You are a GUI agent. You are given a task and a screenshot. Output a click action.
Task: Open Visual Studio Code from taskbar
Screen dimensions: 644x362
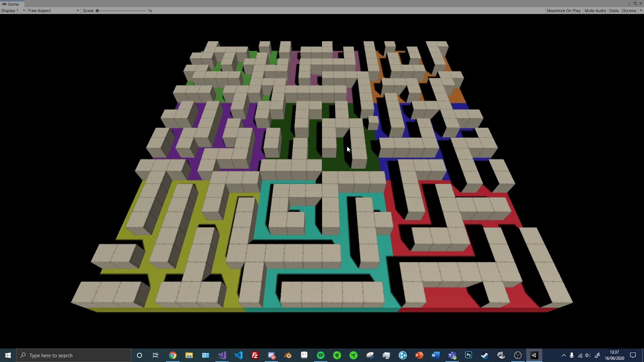coord(238,355)
